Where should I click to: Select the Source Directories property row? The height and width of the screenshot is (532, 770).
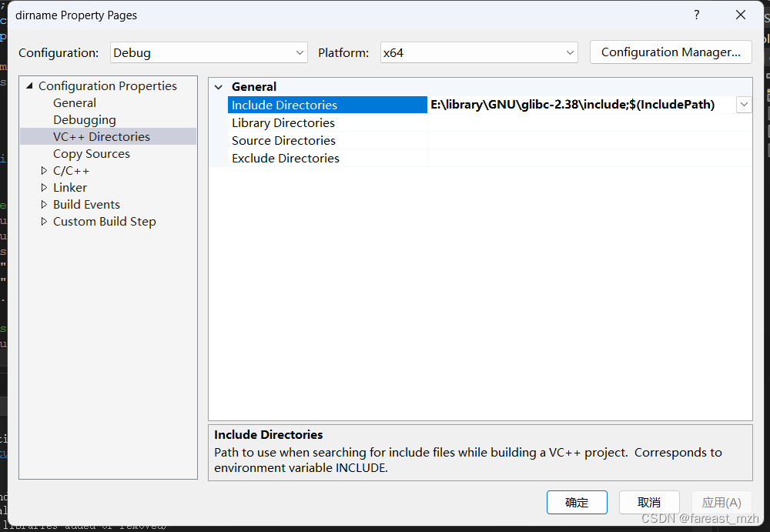tap(283, 140)
